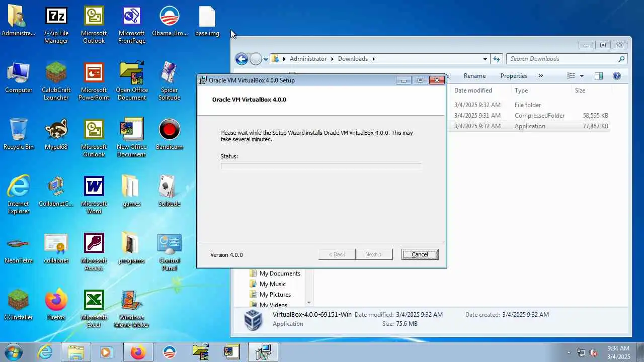The height and width of the screenshot is (362, 644).
Task: Open Microsoft PowerPoint desktop icon
Action: point(94,82)
